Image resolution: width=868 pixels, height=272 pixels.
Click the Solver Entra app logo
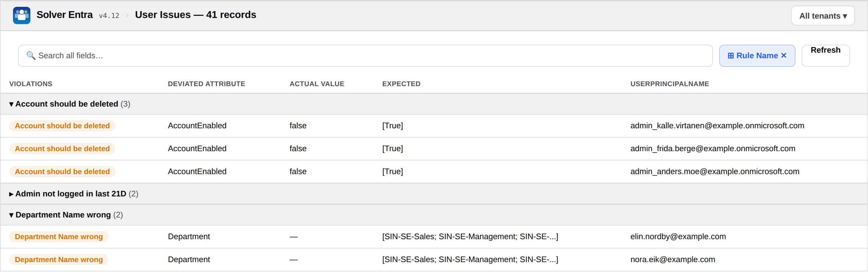coord(22,15)
